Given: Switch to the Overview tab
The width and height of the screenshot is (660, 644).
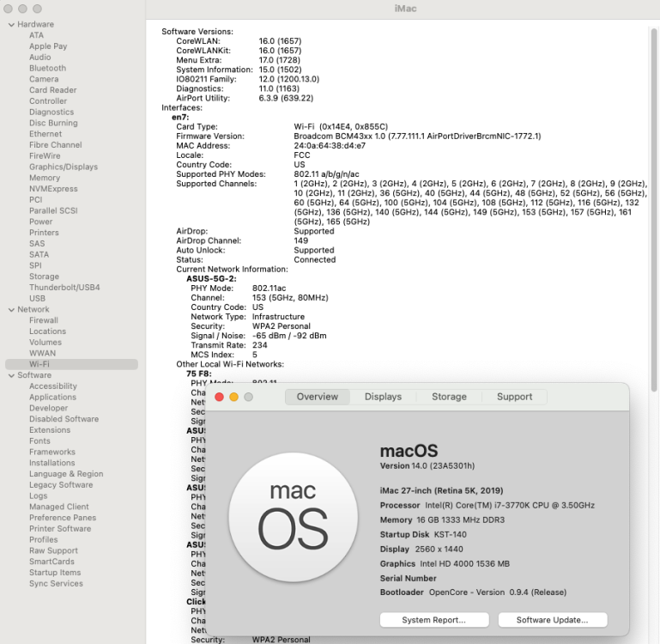Looking at the screenshot, I should coord(318,397).
